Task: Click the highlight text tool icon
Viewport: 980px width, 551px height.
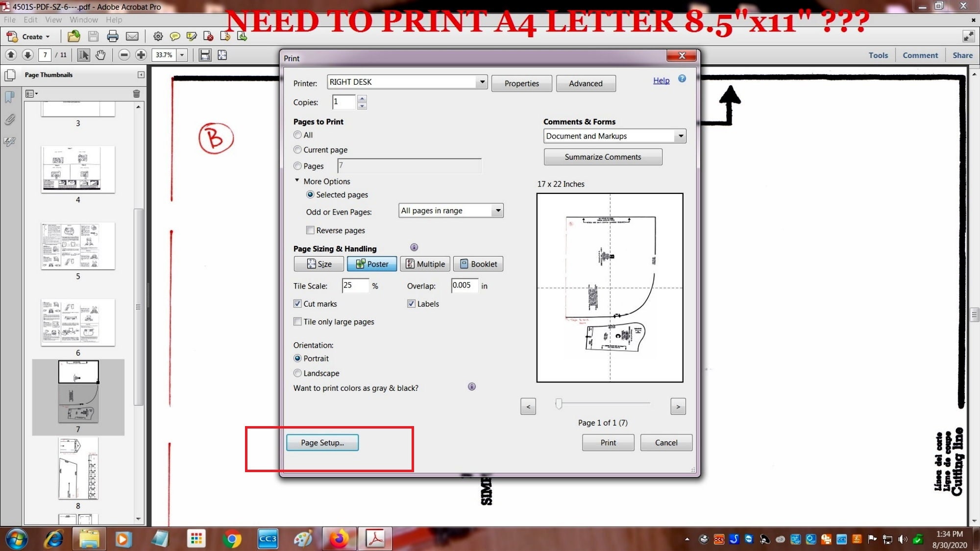Action: [192, 36]
